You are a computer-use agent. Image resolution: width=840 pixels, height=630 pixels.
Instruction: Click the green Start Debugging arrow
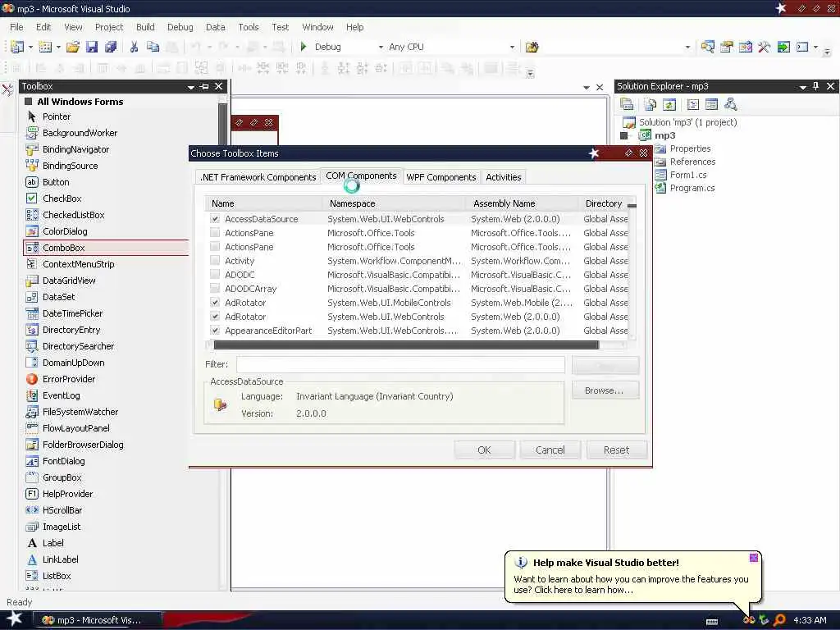[x=304, y=47]
